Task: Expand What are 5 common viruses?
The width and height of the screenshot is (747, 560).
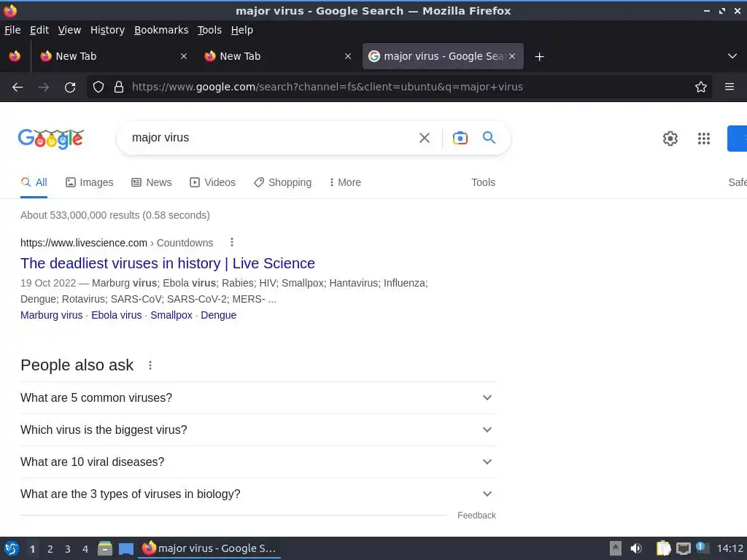Action: coord(258,397)
